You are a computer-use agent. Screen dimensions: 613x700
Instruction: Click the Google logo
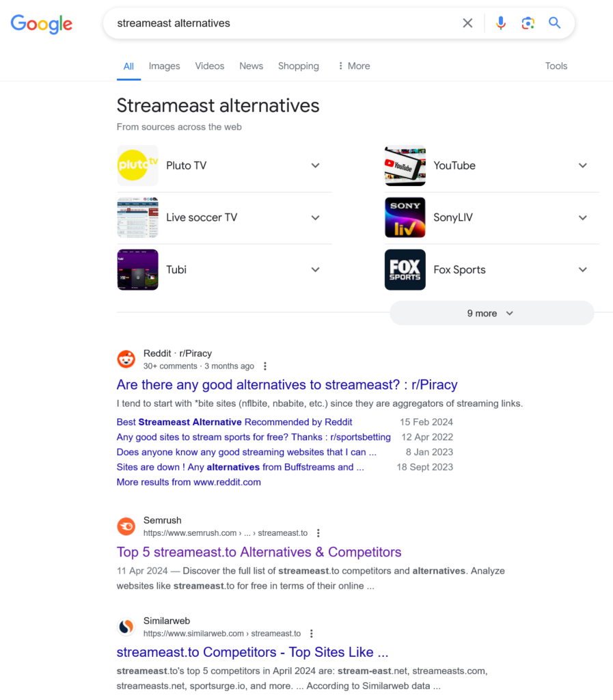[41, 23]
